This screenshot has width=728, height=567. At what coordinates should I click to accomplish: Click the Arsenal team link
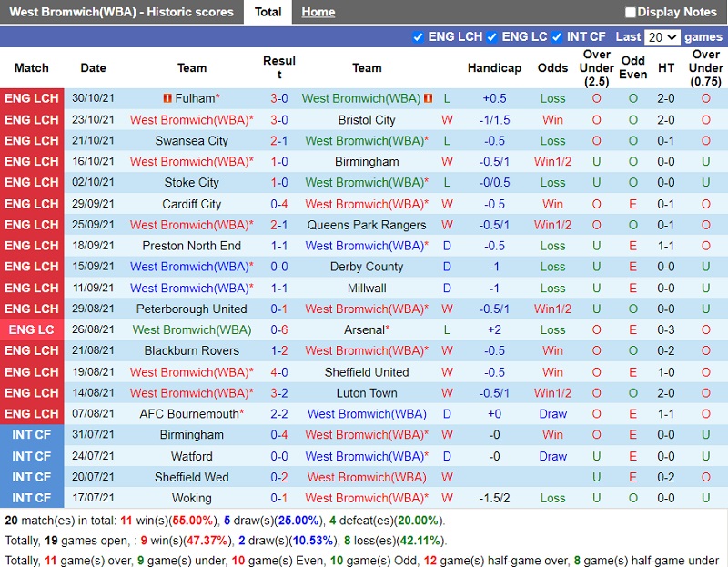(x=364, y=329)
